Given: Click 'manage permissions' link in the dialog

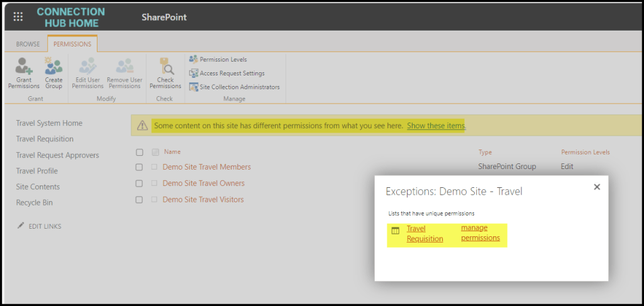Looking at the screenshot, I should tap(480, 233).
